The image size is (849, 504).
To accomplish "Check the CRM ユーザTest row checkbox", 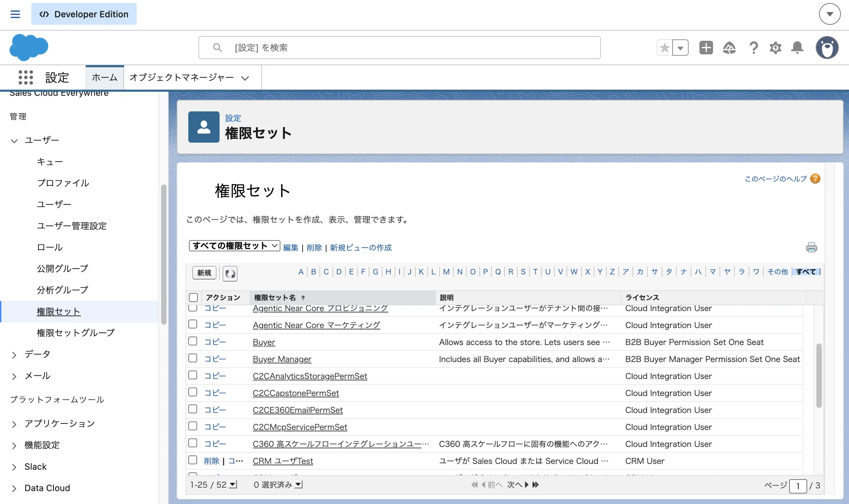I will click(x=193, y=460).
